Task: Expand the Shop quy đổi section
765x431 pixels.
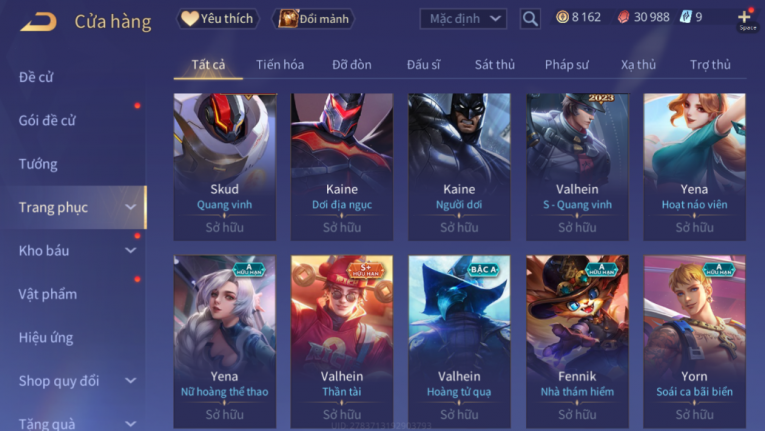Action: coord(130,380)
